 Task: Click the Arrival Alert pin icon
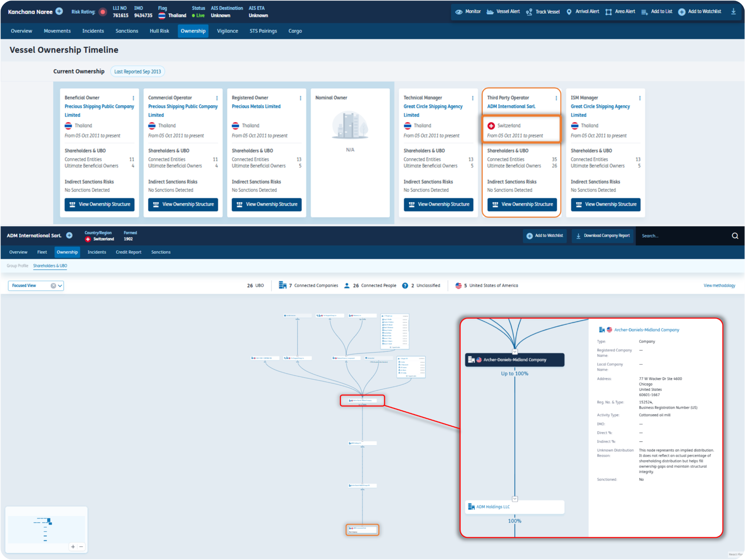pyautogui.click(x=569, y=12)
